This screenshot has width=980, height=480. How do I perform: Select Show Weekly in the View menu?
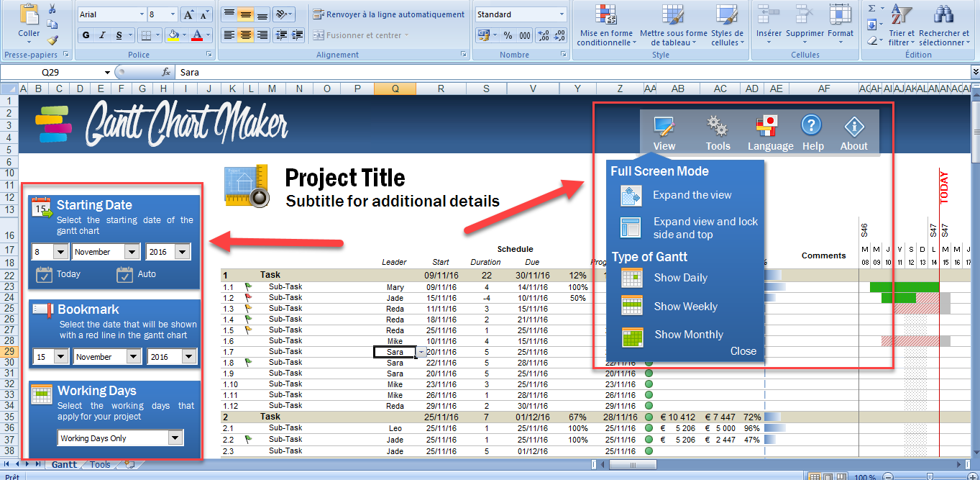[685, 307]
